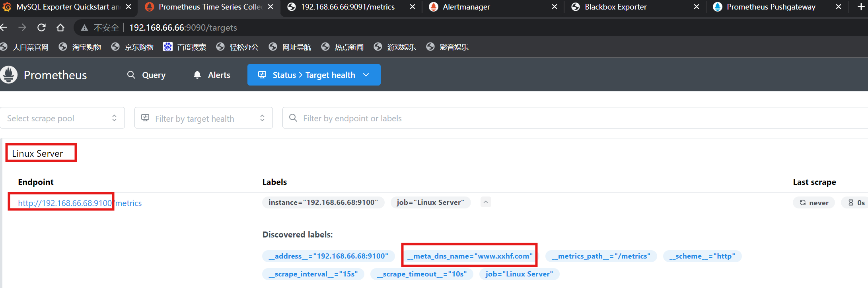The image size is (868, 288).
Task: Close the Prometheus Time Series tab
Action: click(x=271, y=7)
